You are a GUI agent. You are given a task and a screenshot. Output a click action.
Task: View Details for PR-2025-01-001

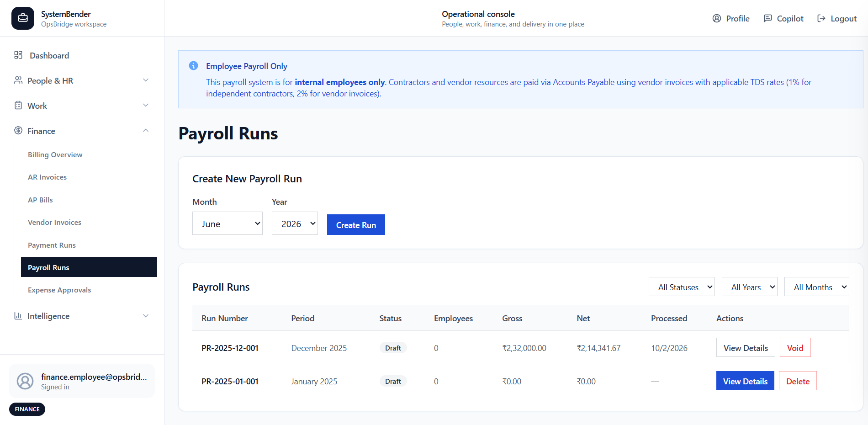pos(745,381)
